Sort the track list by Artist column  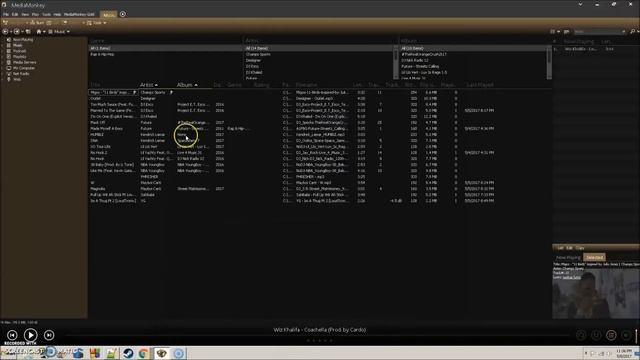tap(149, 85)
